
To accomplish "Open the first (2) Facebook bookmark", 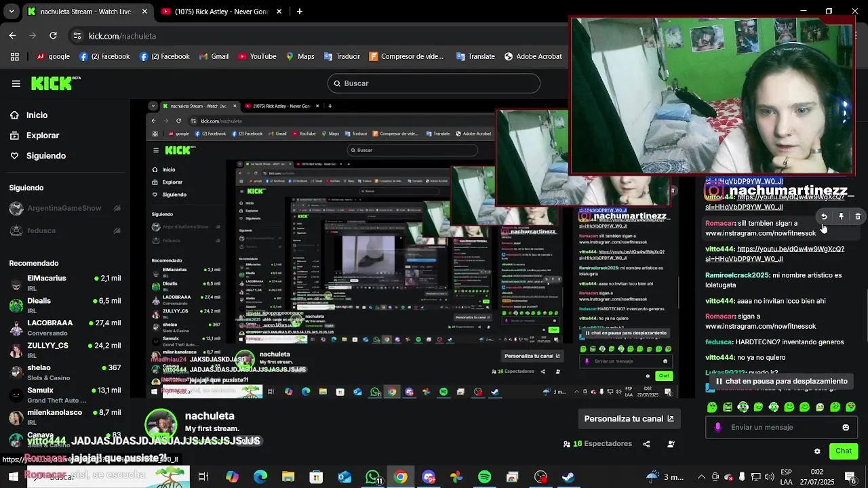I will [x=105, y=57].
